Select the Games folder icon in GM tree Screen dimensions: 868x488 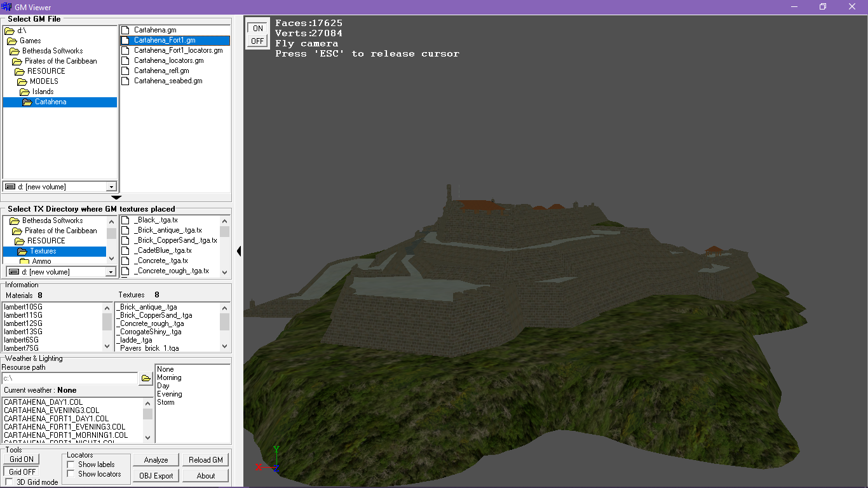click(12, 41)
